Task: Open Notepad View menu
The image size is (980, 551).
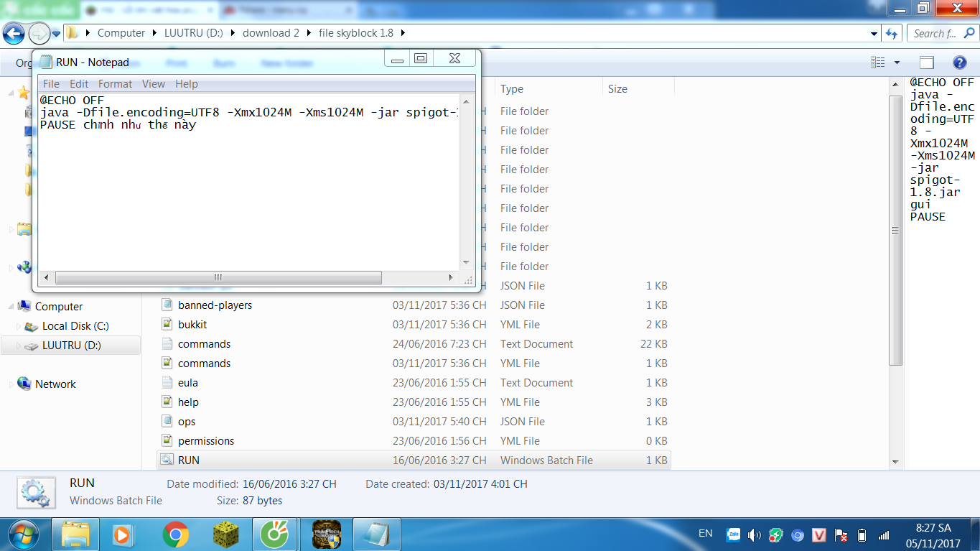Action: 154,84
